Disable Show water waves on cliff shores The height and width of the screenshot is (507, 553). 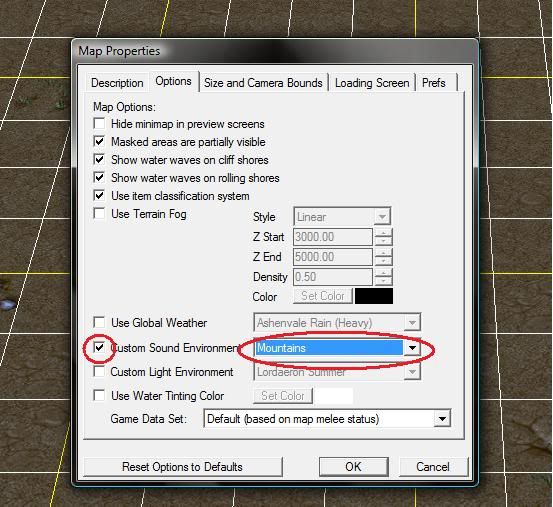coord(99,159)
